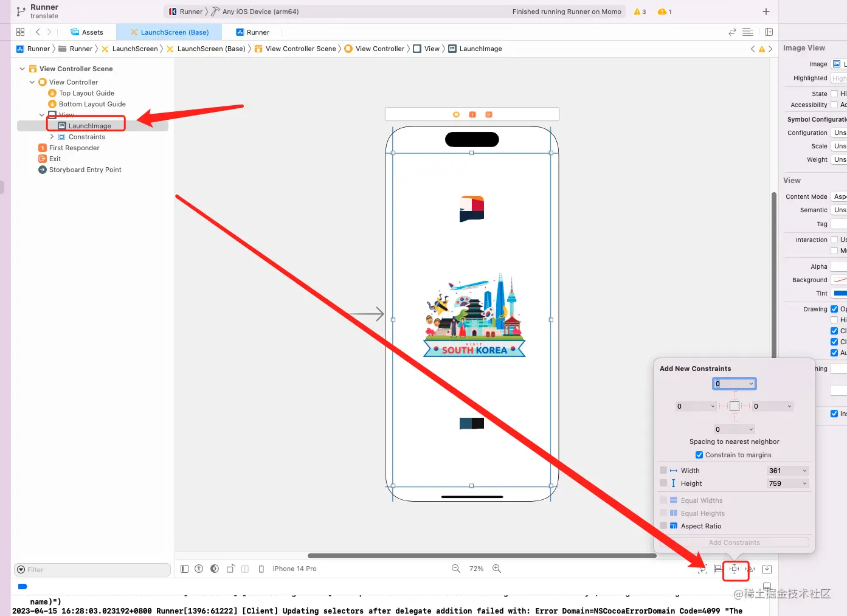Switch to the LaunchScreen (Base) tab

click(169, 32)
